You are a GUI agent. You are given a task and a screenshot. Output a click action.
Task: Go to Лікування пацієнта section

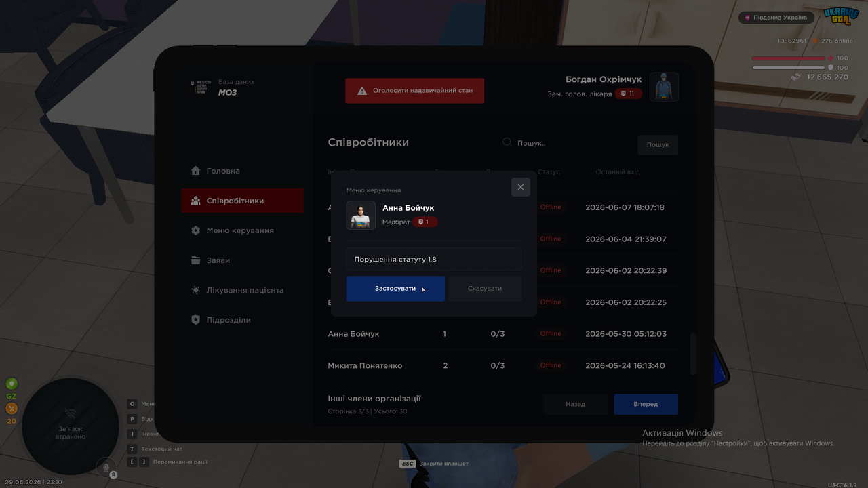[242, 290]
